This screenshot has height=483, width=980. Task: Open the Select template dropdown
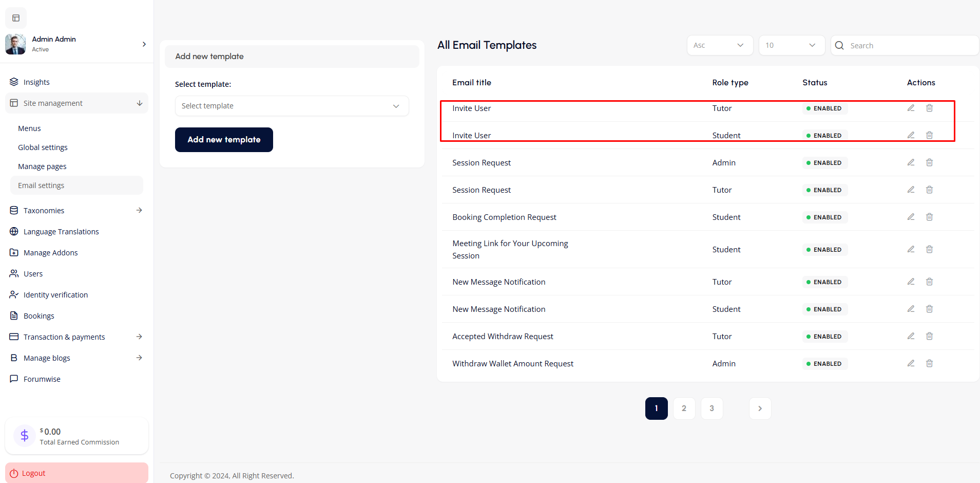pos(292,106)
